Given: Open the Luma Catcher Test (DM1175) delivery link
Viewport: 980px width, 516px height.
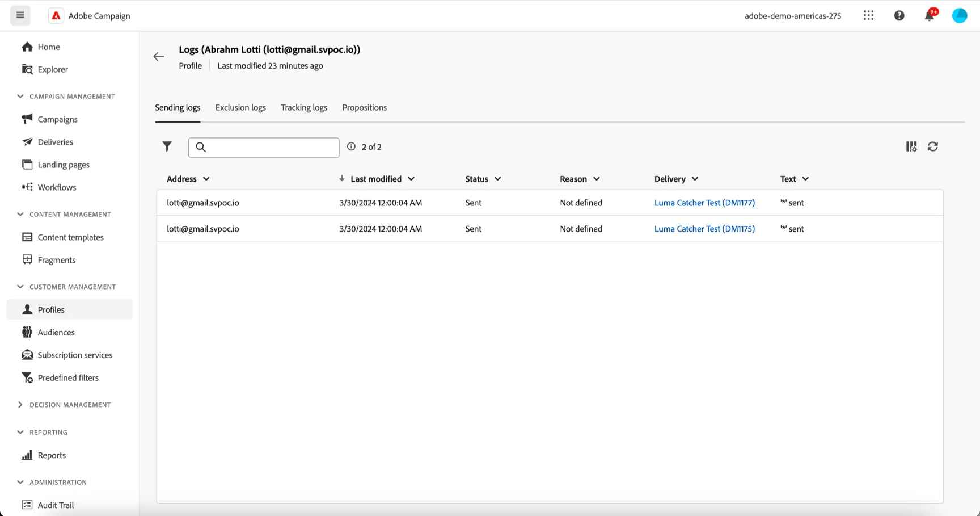Looking at the screenshot, I should click(x=704, y=229).
